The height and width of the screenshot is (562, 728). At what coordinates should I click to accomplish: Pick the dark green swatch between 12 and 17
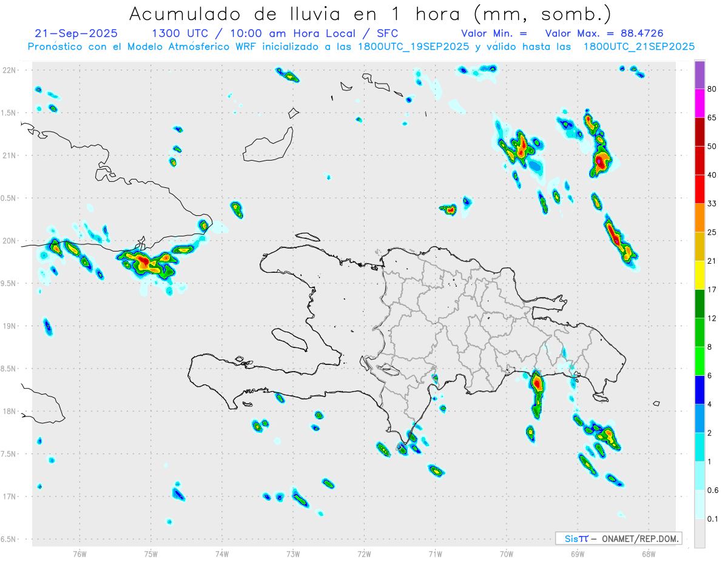(x=699, y=304)
